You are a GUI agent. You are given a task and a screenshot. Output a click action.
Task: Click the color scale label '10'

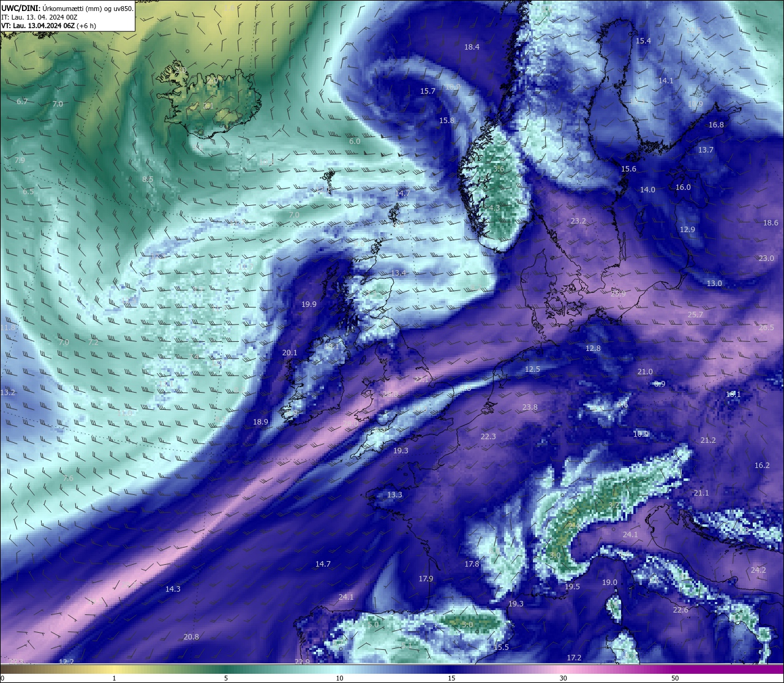(339, 678)
